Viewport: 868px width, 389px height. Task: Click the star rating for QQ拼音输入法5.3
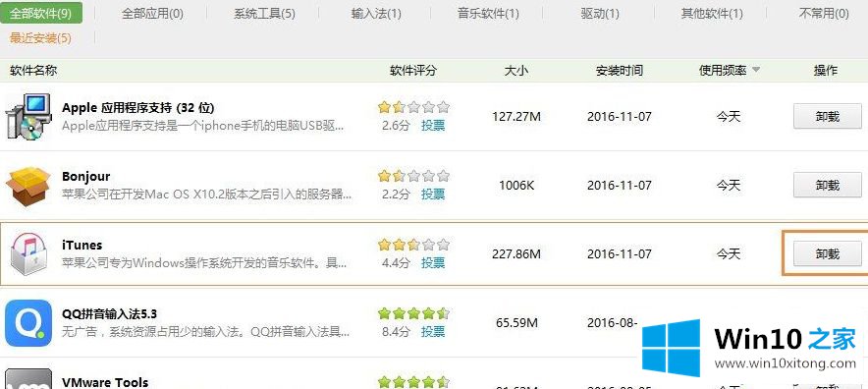coord(413,313)
